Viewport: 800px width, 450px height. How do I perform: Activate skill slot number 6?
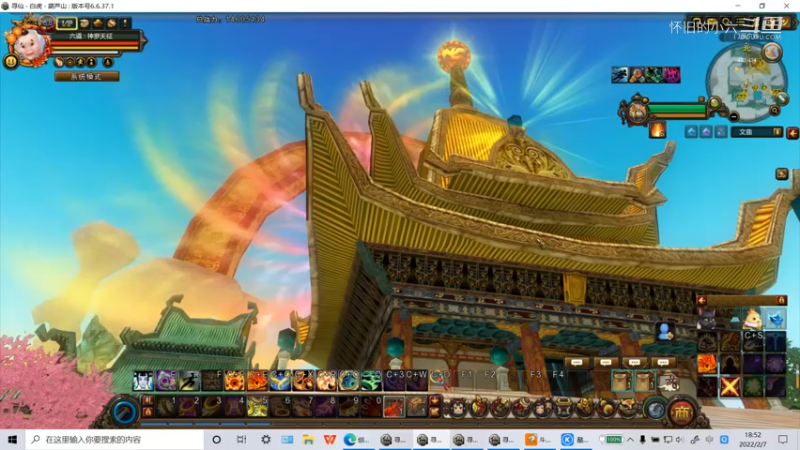pos(280,407)
